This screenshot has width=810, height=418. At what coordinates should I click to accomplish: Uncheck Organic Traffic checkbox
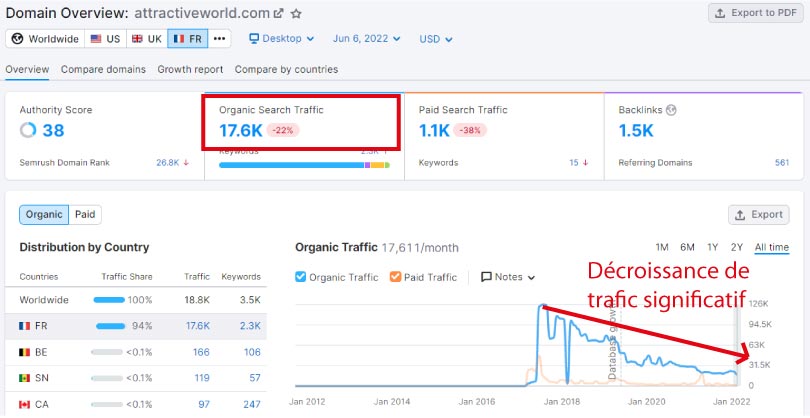tap(301, 277)
